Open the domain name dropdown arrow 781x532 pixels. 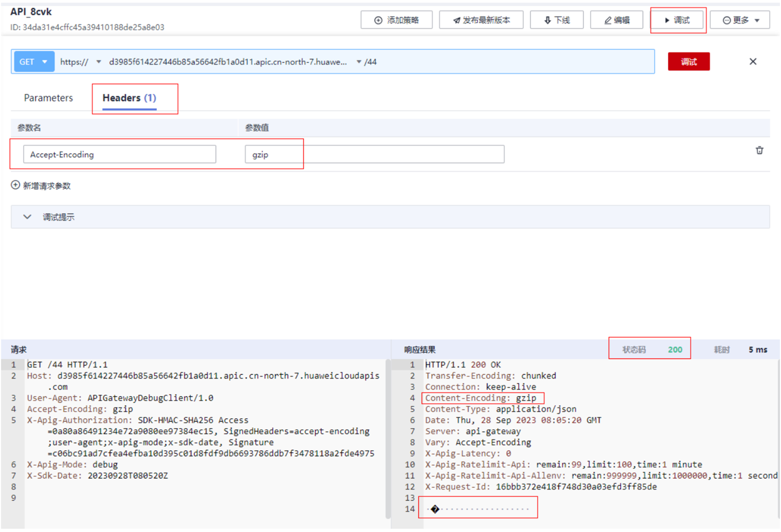359,62
